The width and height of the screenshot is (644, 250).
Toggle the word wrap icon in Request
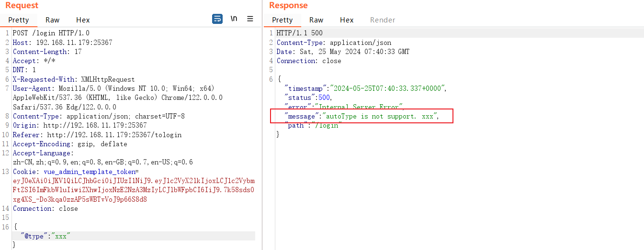(217, 19)
